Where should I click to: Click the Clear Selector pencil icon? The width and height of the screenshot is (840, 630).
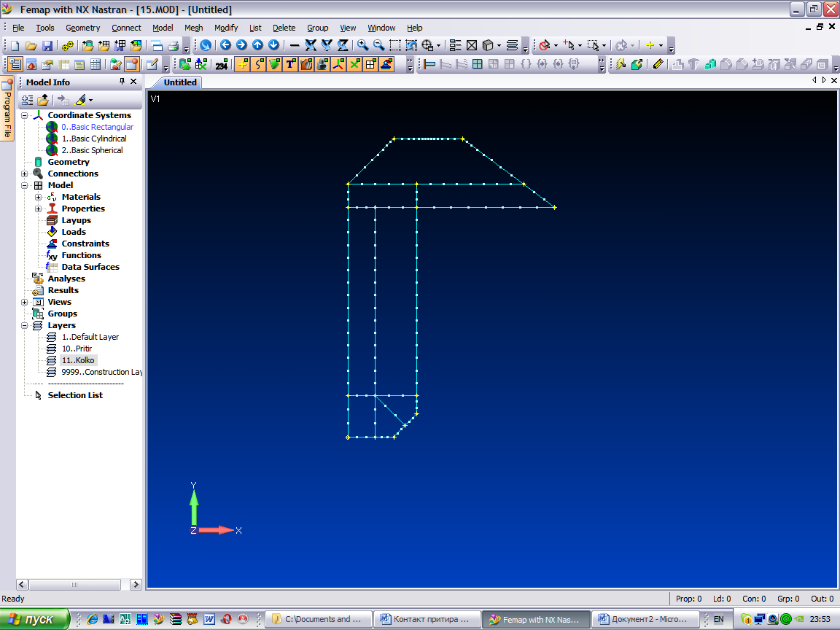658,65
